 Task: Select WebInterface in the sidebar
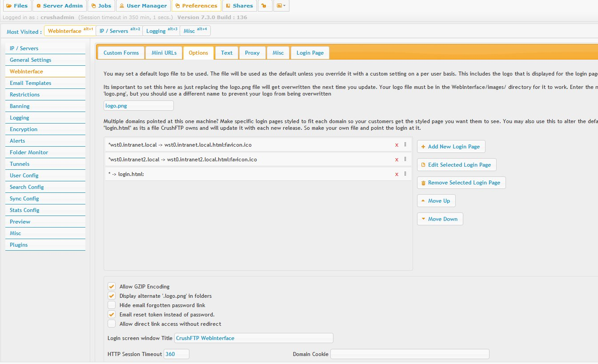point(45,72)
